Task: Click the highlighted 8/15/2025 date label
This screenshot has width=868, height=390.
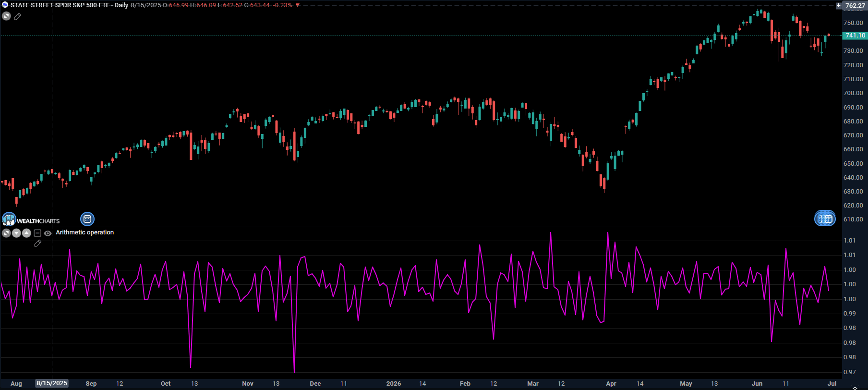Action: click(52, 383)
